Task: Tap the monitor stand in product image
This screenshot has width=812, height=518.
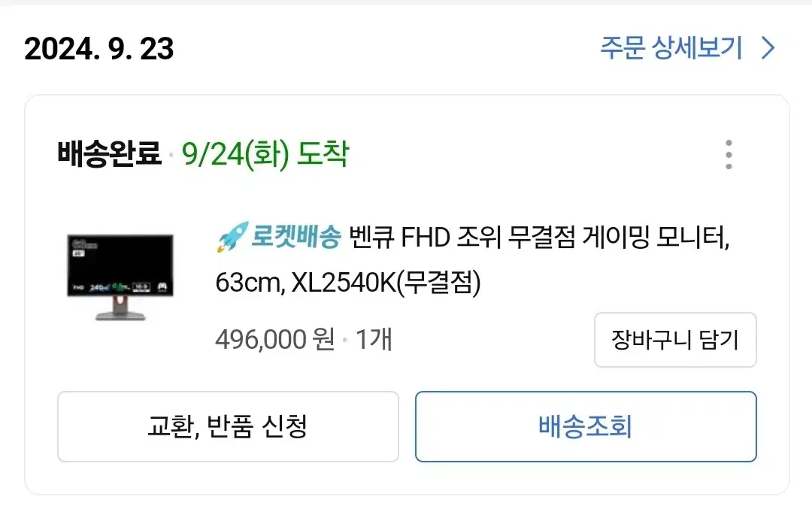Action: click(120, 309)
